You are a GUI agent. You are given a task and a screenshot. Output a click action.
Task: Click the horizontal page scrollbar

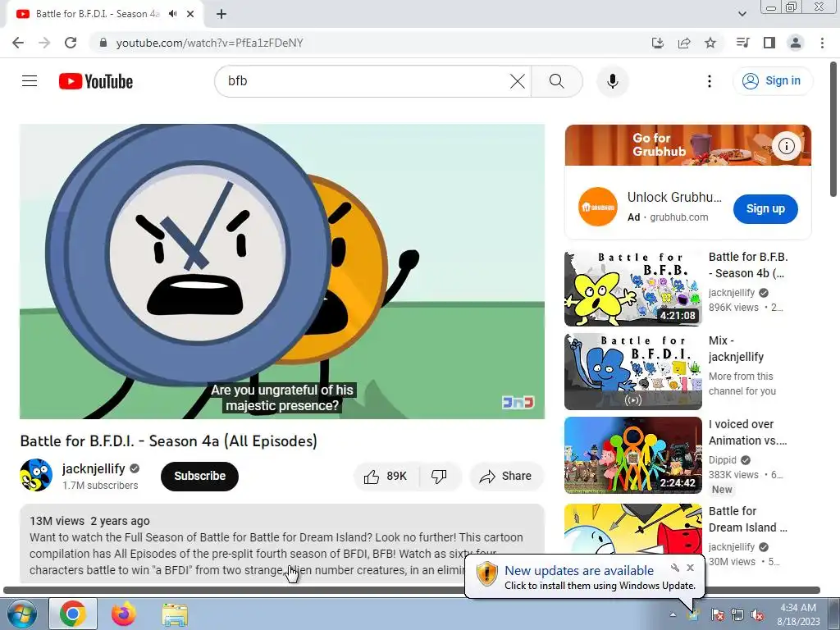pyautogui.click(x=412, y=590)
